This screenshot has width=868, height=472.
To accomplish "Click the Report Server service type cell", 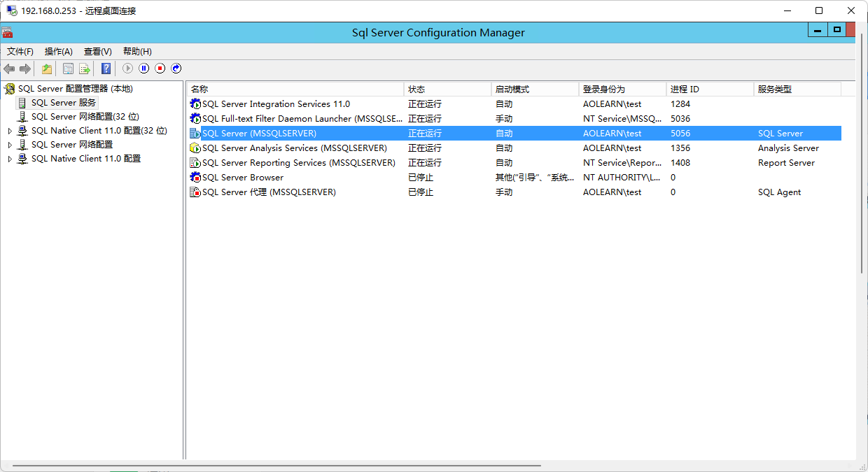I will point(786,163).
